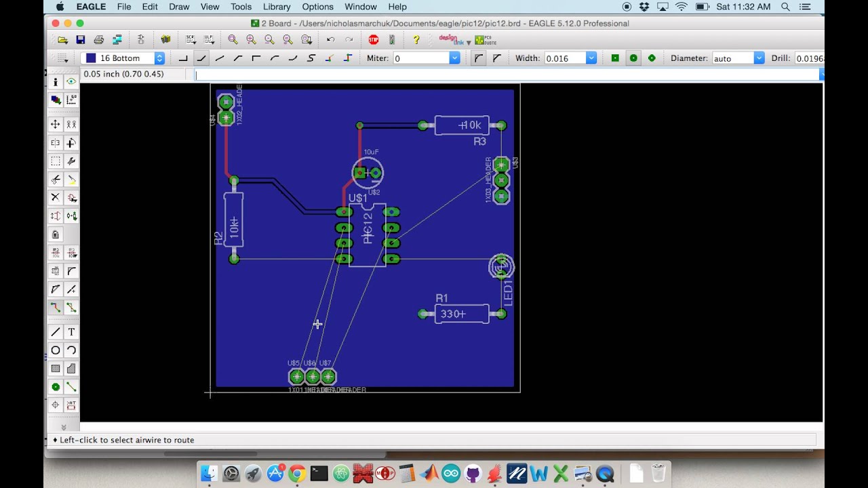Select the Change (wrench) tool
This screenshot has width=868, height=488.
(71, 161)
